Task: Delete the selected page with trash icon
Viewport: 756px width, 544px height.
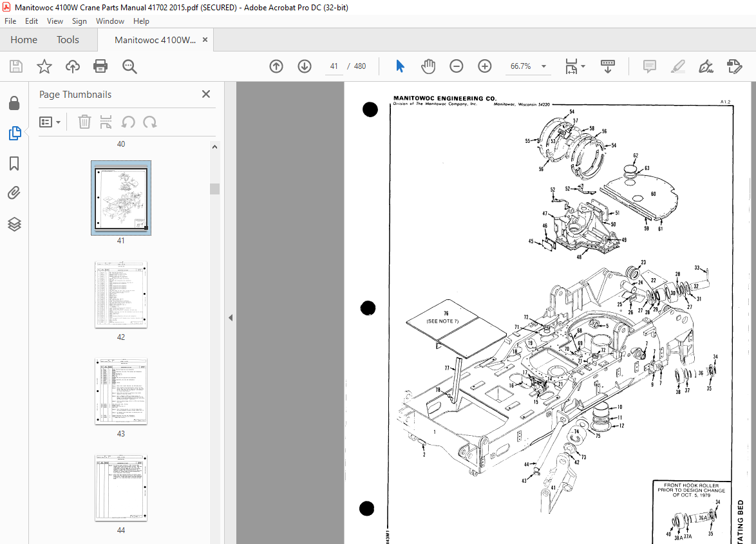Action: pos(84,122)
